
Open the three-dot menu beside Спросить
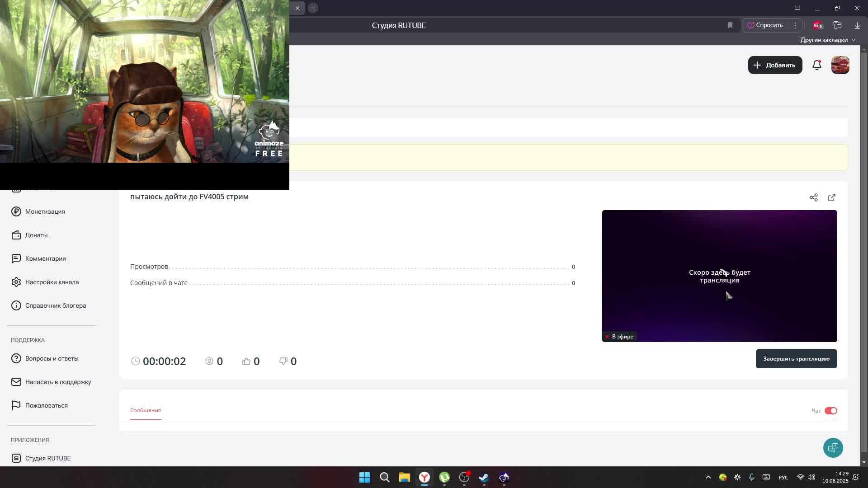[795, 25]
